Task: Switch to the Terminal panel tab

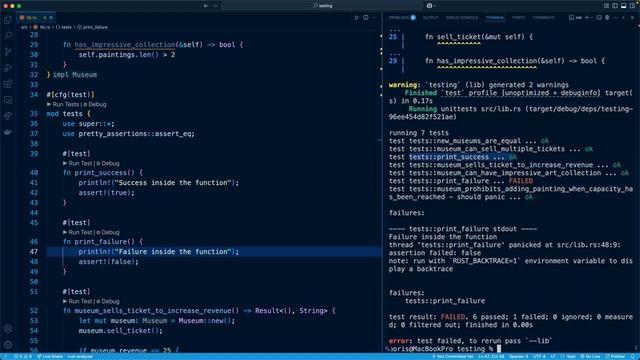Action: (495, 18)
